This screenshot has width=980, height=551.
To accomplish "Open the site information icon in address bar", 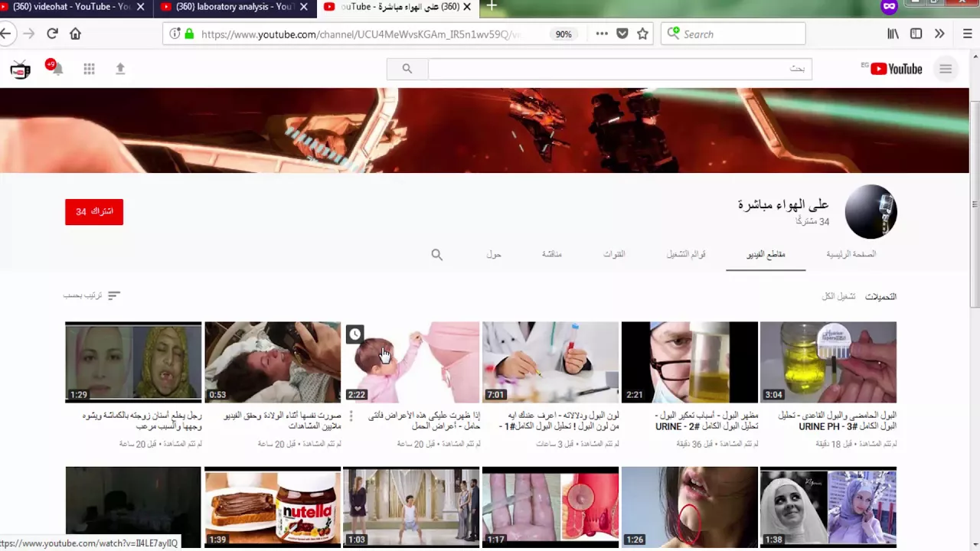I will click(175, 34).
